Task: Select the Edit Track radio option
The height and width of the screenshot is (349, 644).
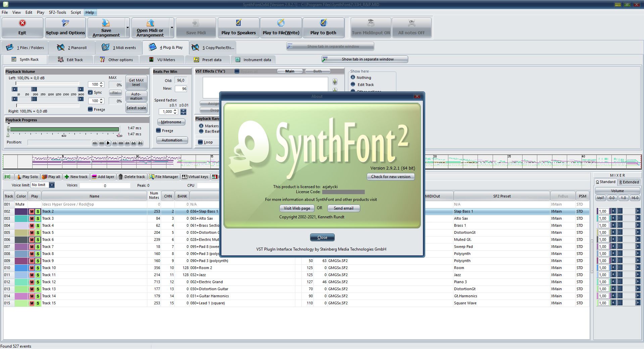Action: 353,84
